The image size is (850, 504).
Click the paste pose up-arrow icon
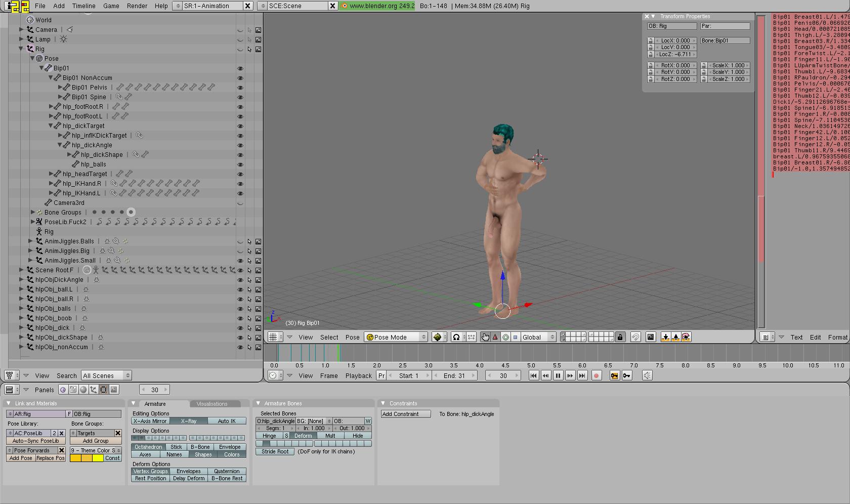coord(675,337)
